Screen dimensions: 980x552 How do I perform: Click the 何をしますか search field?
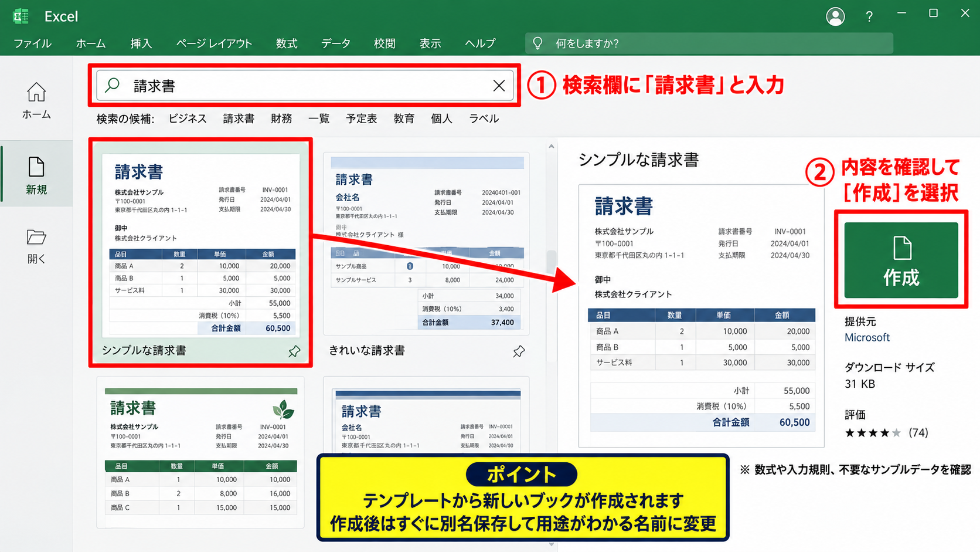coord(709,43)
